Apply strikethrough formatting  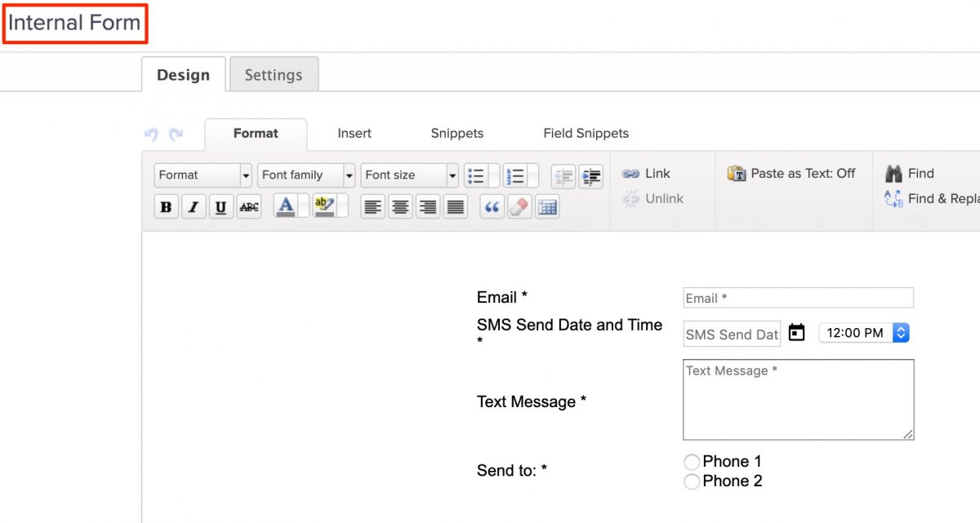(248, 206)
